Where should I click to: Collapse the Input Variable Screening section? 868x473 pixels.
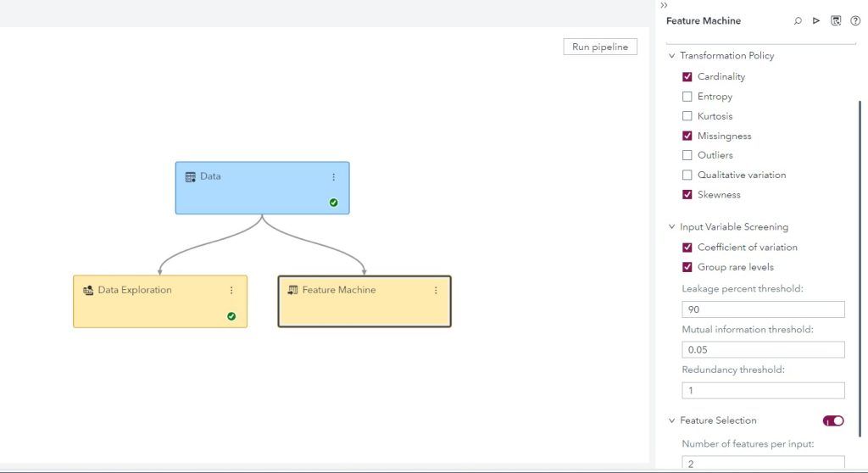pos(672,227)
